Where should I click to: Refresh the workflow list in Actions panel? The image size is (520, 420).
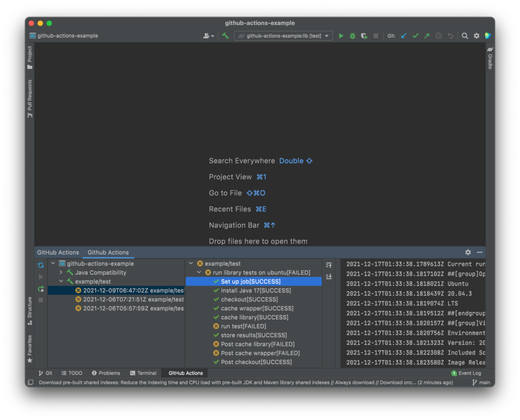[x=41, y=265]
